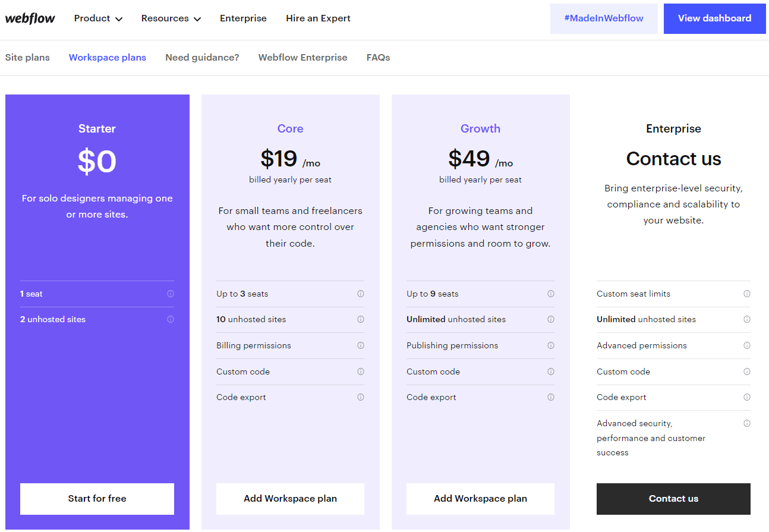Click the View dashboard button
Screen dimensions: 769x532
coord(714,18)
